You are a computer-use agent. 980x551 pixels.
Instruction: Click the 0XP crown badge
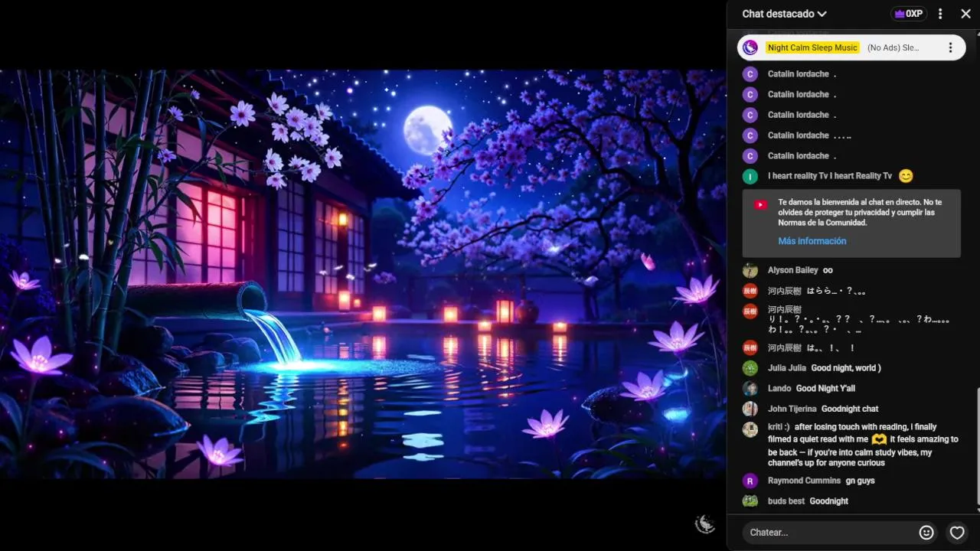[909, 14]
